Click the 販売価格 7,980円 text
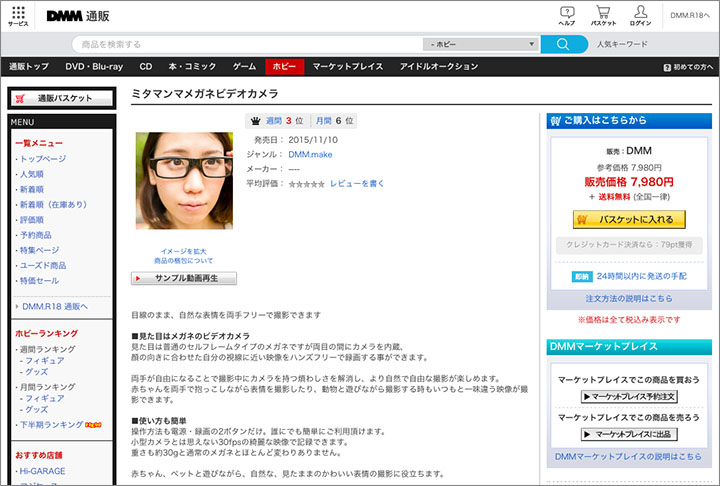The image size is (720, 486). pyautogui.click(x=629, y=182)
